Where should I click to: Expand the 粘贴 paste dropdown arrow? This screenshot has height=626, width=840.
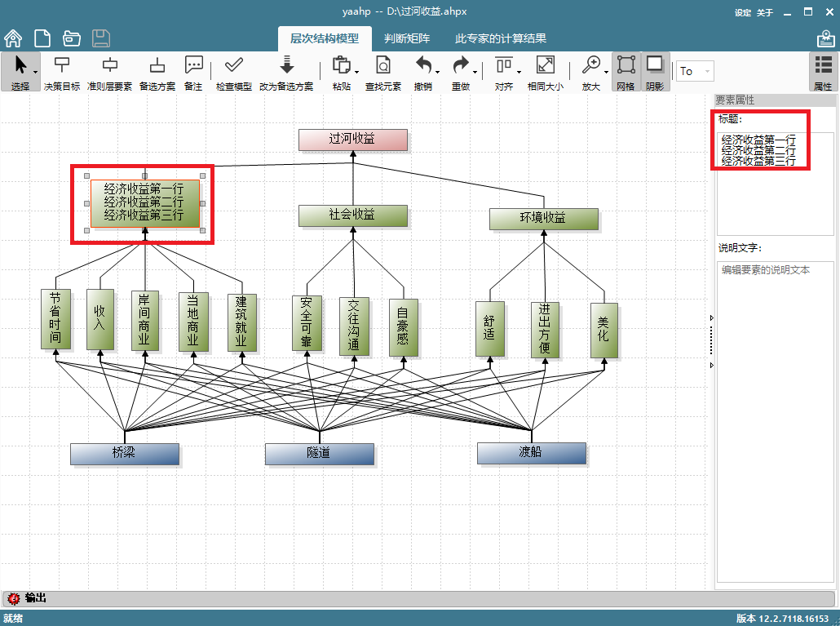[356, 73]
